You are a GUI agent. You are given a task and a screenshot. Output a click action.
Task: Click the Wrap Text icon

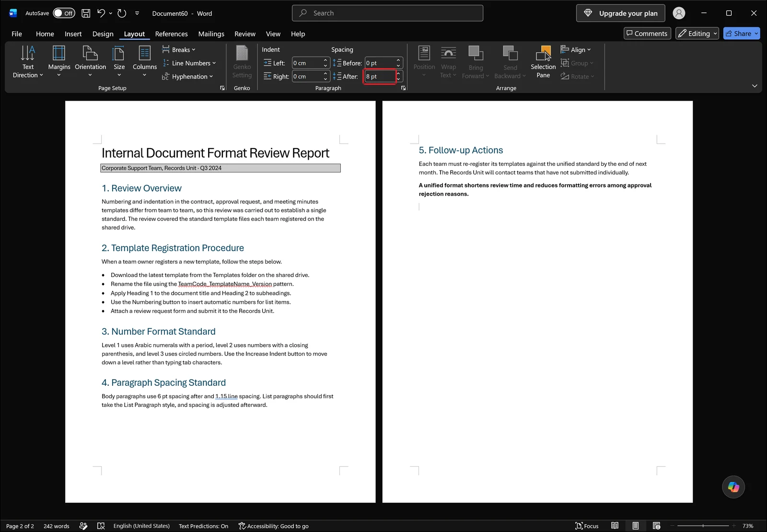[449, 62]
